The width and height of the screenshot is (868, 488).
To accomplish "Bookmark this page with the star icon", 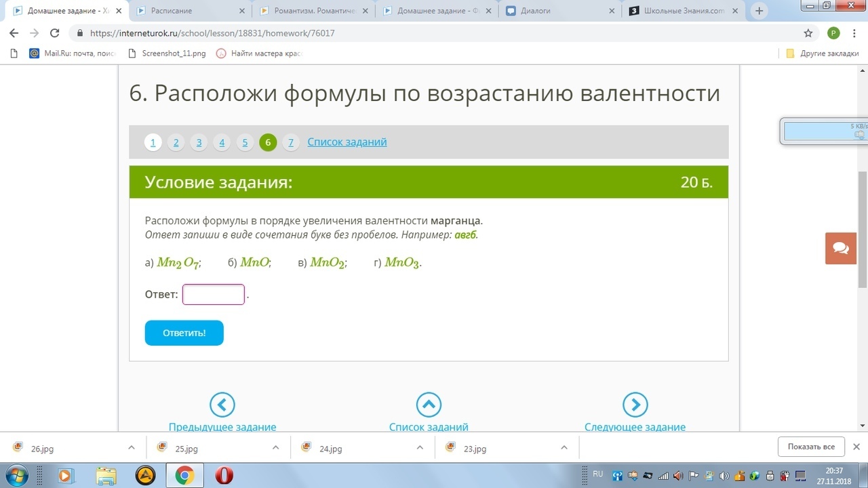I will pyautogui.click(x=808, y=33).
